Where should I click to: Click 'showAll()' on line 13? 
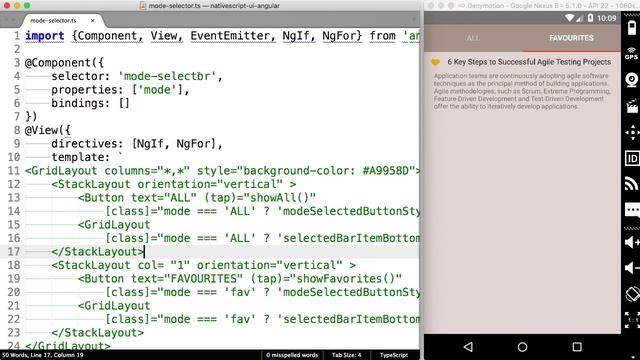[280, 198]
